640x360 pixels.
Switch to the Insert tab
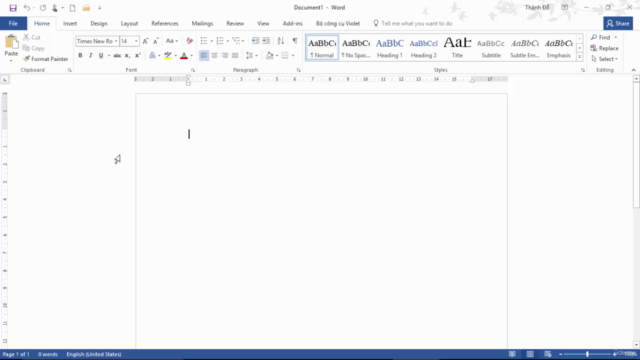[x=70, y=23]
